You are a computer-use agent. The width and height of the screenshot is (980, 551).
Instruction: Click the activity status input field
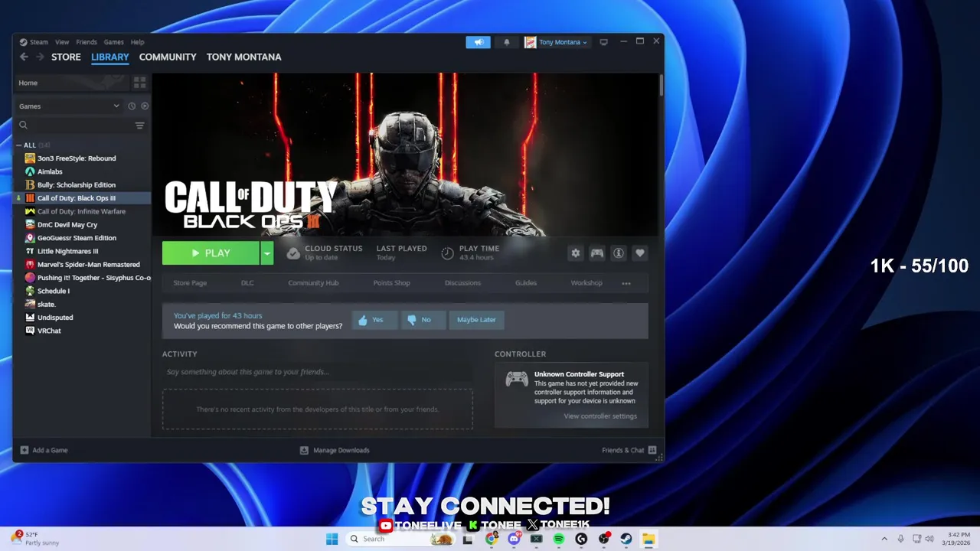coord(317,372)
